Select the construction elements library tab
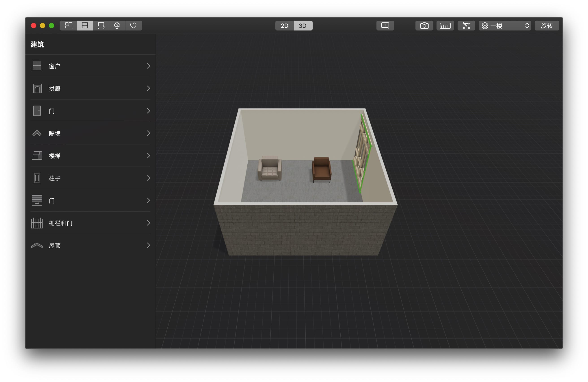The height and width of the screenshot is (382, 588). point(85,26)
